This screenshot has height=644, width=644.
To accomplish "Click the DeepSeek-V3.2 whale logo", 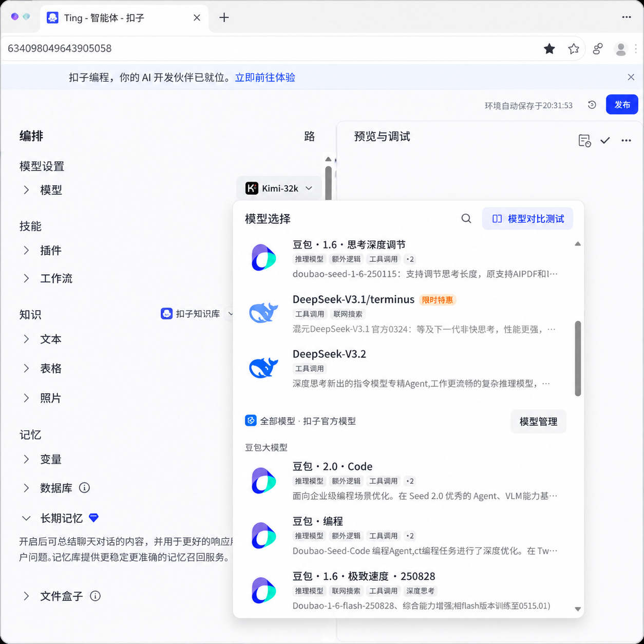I will pyautogui.click(x=264, y=367).
